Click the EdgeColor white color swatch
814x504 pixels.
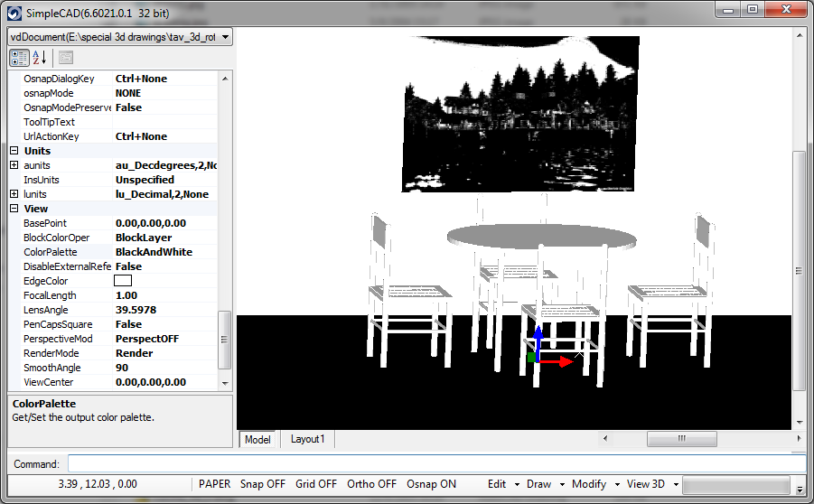[x=123, y=281]
